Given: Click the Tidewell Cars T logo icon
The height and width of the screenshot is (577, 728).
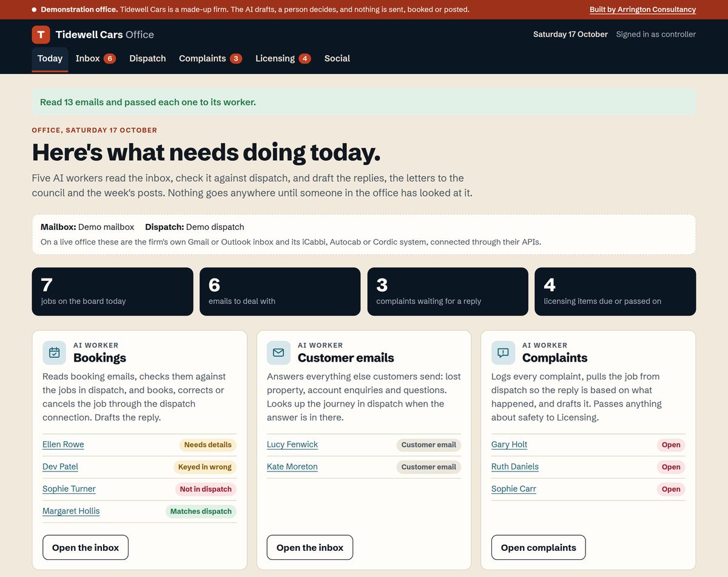Looking at the screenshot, I should tap(41, 35).
